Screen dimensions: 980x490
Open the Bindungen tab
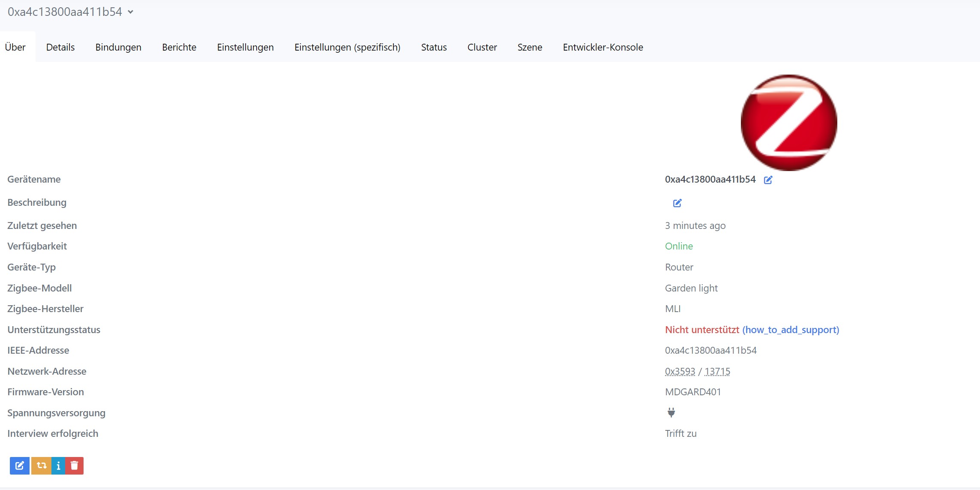tap(118, 47)
